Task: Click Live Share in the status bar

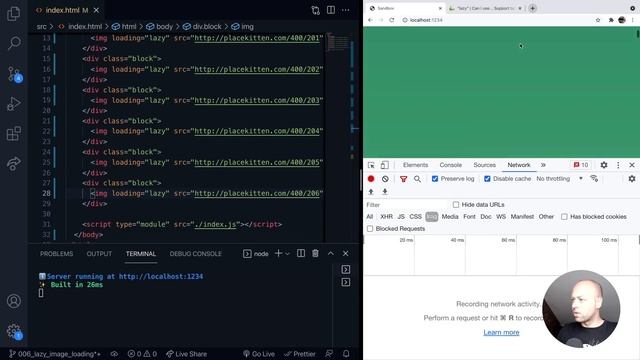Action: (x=187, y=354)
